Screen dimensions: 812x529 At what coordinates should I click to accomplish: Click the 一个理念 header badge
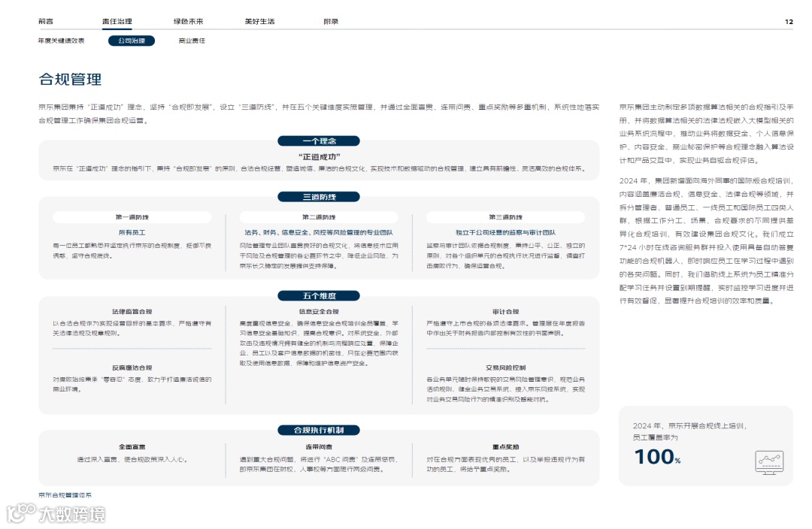pos(319,141)
